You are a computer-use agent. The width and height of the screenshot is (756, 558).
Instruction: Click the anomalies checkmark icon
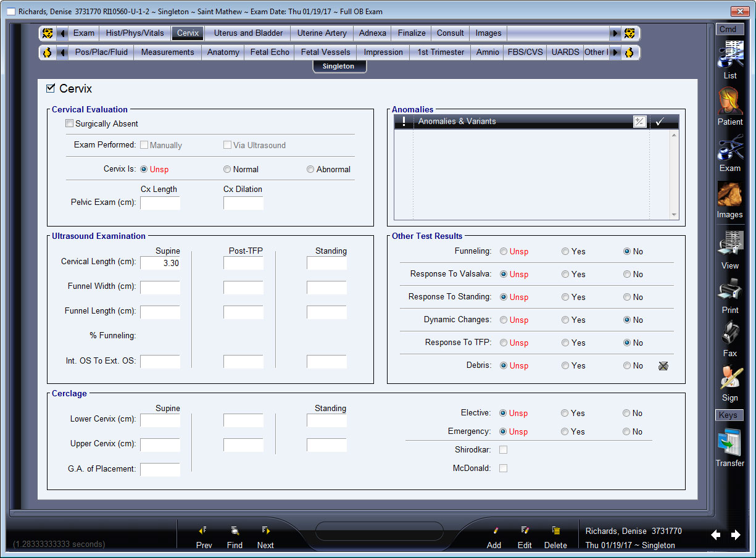point(659,122)
